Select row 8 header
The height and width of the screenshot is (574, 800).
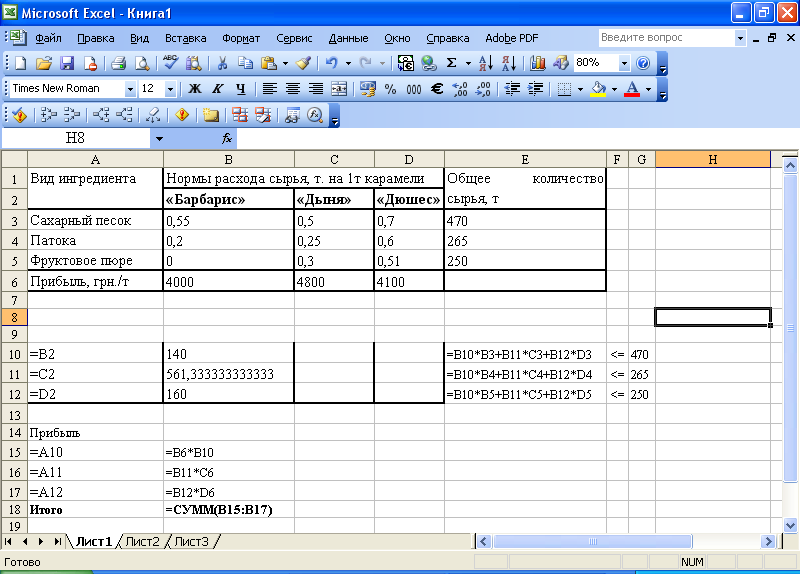click(14, 317)
